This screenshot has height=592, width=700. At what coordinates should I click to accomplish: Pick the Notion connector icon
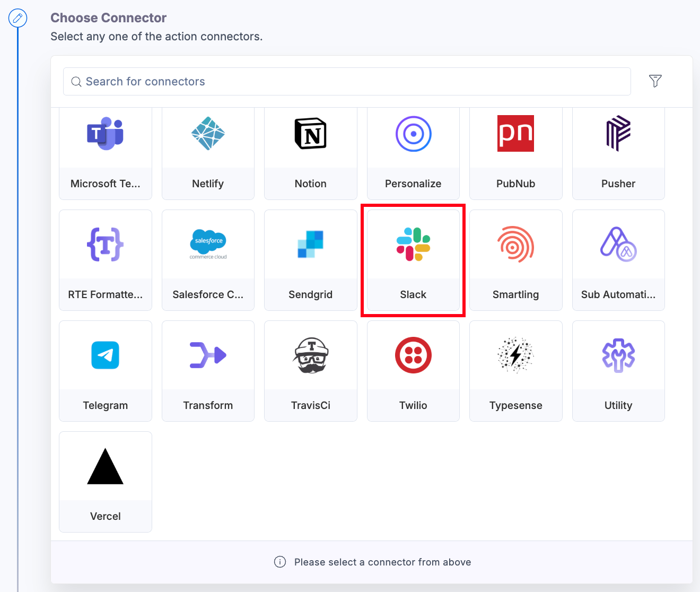310,133
